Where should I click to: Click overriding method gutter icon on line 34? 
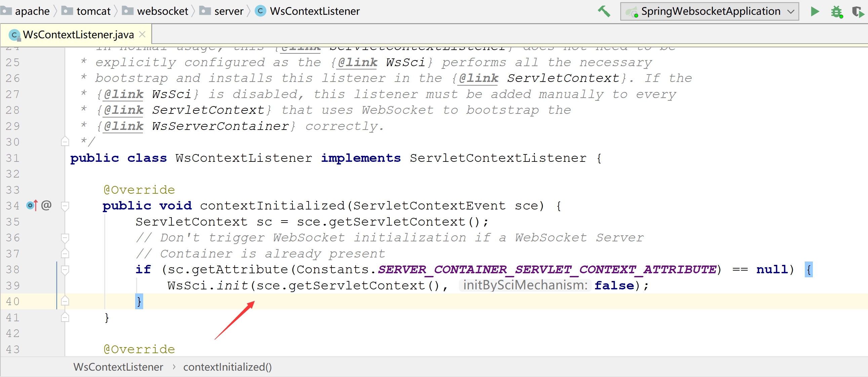(x=32, y=205)
